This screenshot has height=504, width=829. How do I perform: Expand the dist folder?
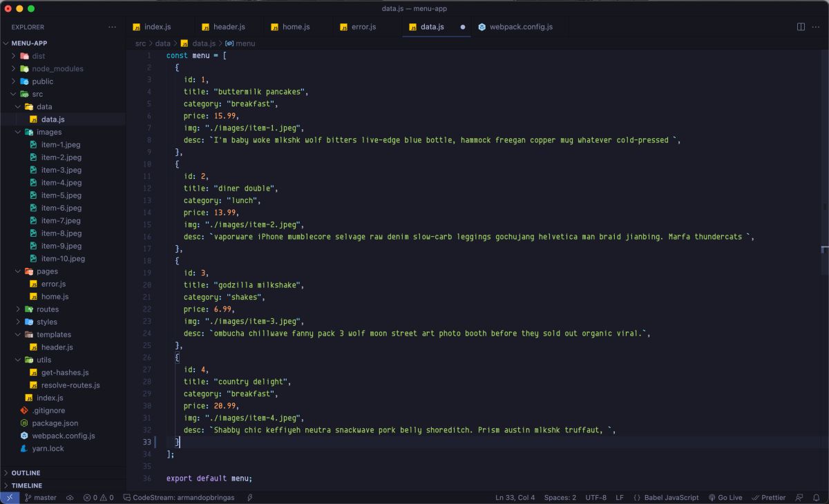63,56
